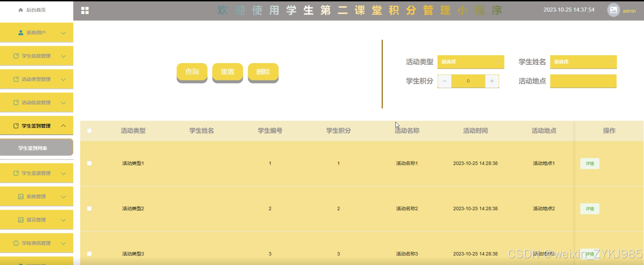Expand the 活动信息管理 chevron
Screen dimensions: 644x265
click(63, 102)
